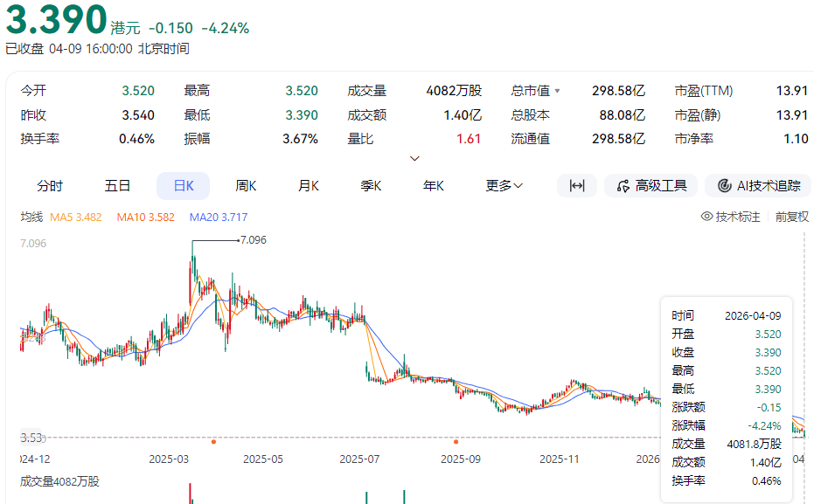
Task: Select the 周K weekly chart tab
Action: pos(246,185)
